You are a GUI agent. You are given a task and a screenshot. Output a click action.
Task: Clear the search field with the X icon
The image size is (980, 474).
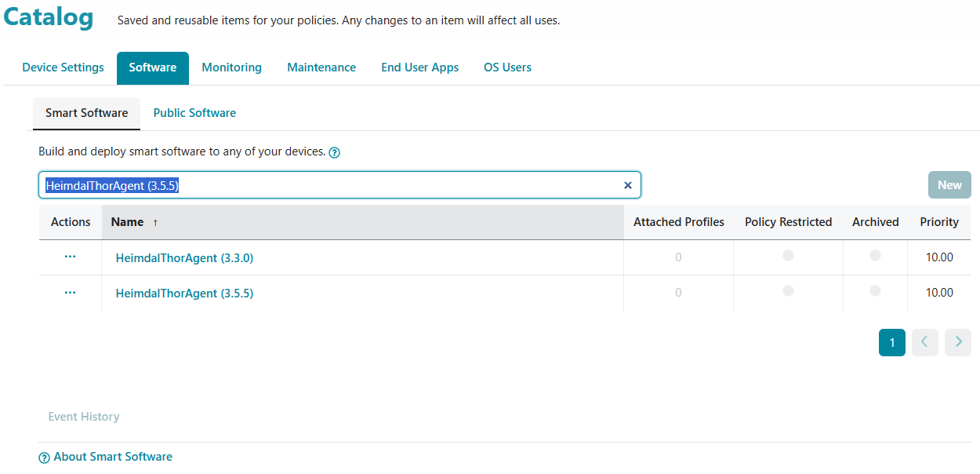(x=627, y=185)
